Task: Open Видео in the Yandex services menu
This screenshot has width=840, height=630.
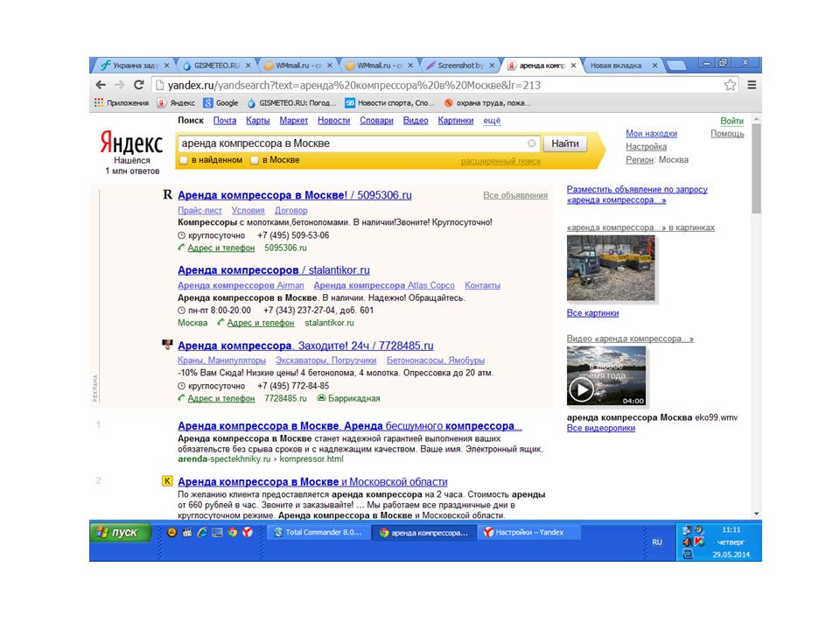Action: pyautogui.click(x=415, y=121)
